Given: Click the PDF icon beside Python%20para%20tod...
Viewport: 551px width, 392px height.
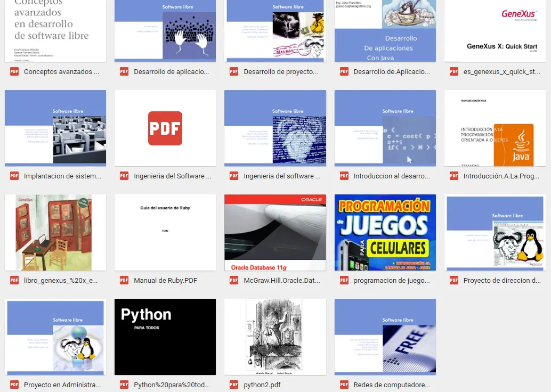Looking at the screenshot, I should coord(124,385).
